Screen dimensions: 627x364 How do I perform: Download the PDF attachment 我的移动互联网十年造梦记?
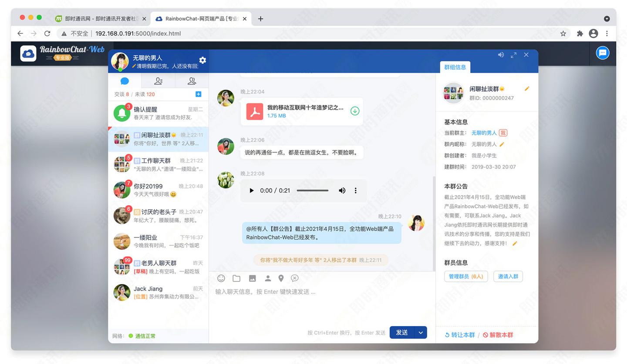(x=355, y=111)
